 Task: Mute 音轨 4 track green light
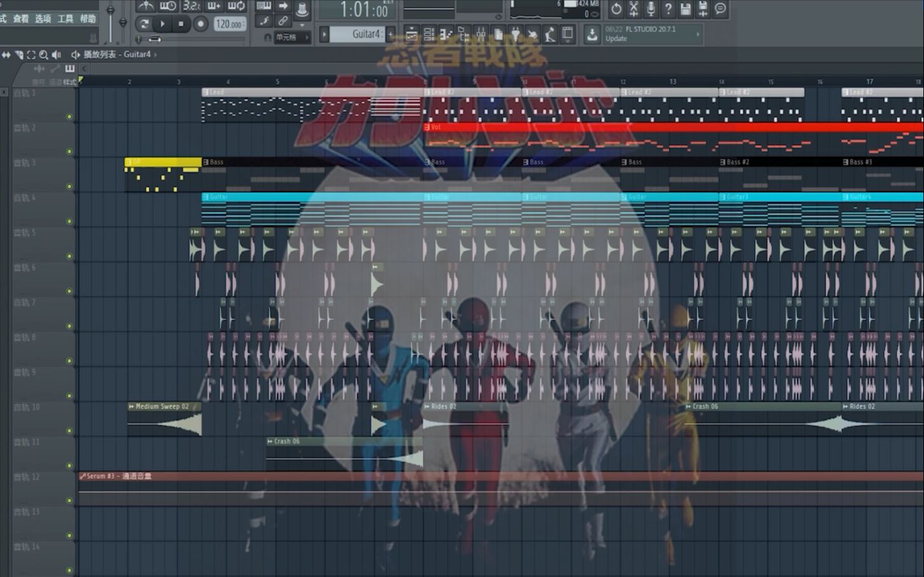click(x=69, y=222)
